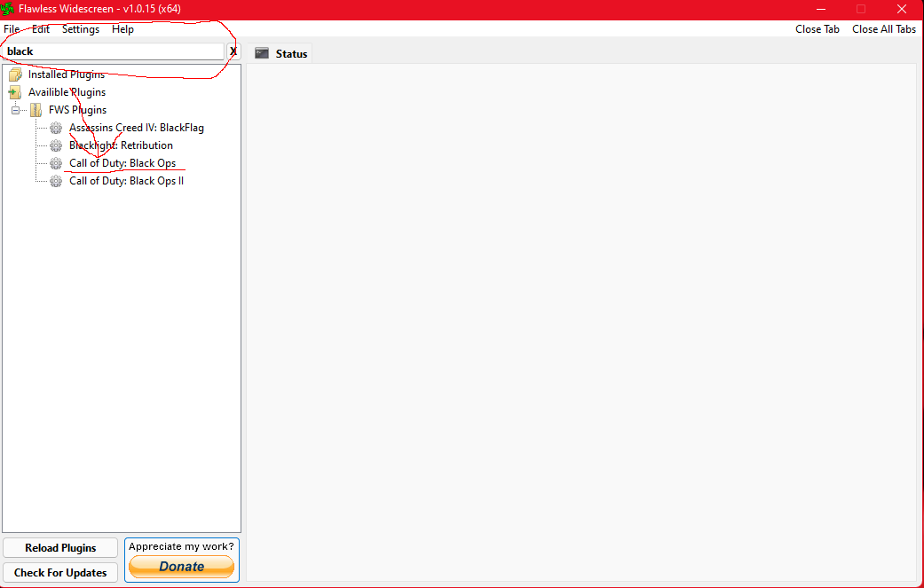Click the Flawless Widescreen app logo icon
Screen dimensions: 924x588
point(8,9)
